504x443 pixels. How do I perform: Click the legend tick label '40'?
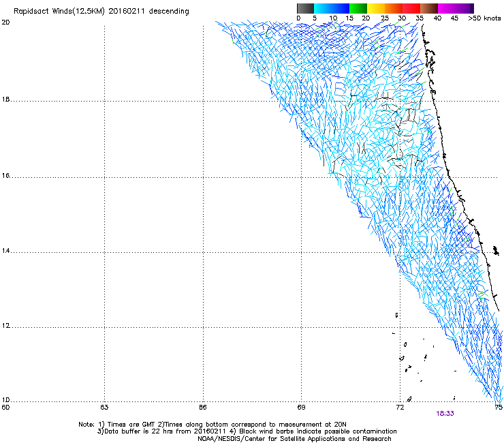(x=437, y=18)
